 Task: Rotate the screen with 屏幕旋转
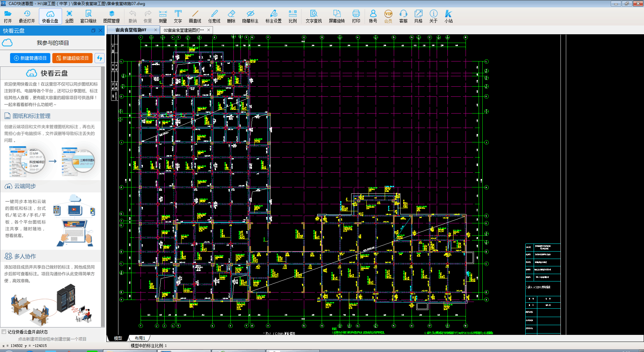[x=337, y=16]
